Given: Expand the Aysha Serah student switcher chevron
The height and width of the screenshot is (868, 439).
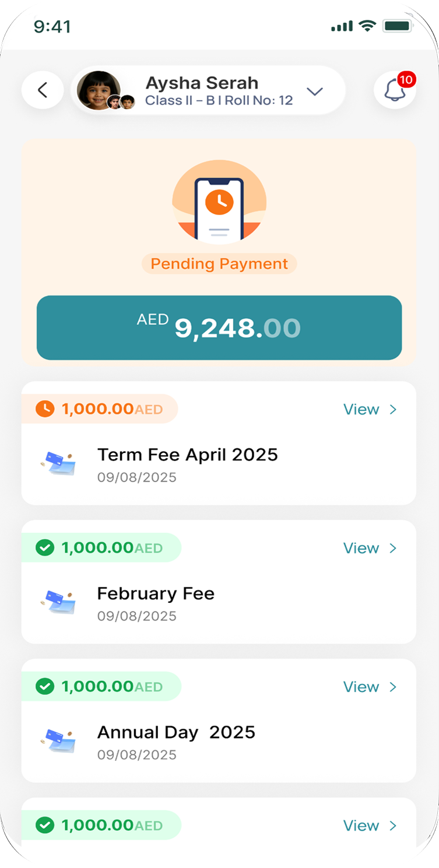Looking at the screenshot, I should click(315, 92).
